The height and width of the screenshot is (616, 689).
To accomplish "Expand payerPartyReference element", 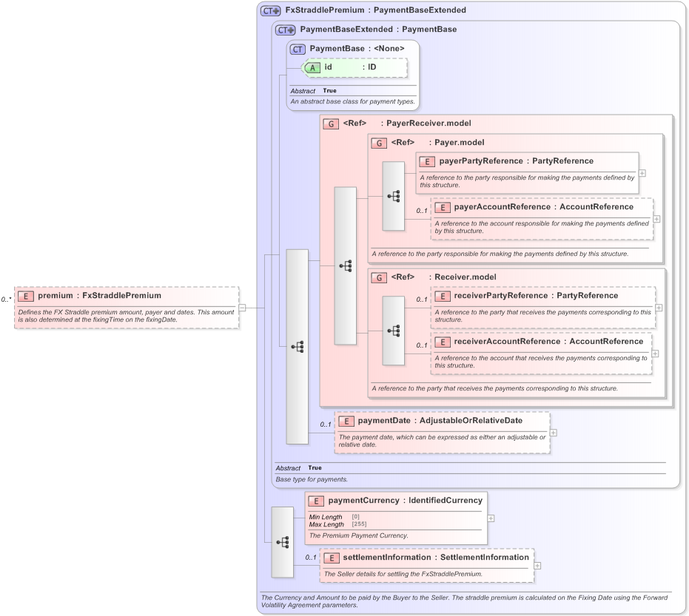I will click(x=642, y=174).
